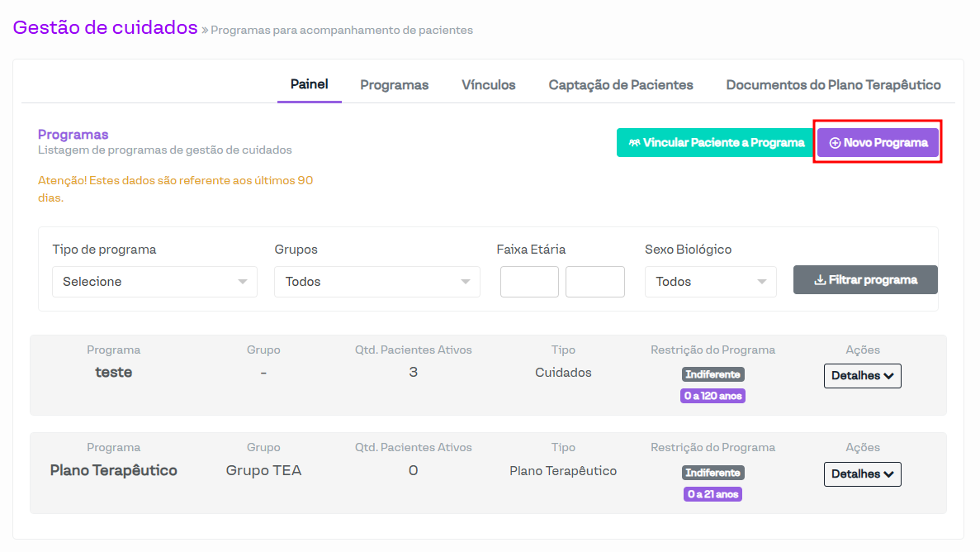Click the teste program name
Viewport: 980px width, 552px height.
point(114,373)
